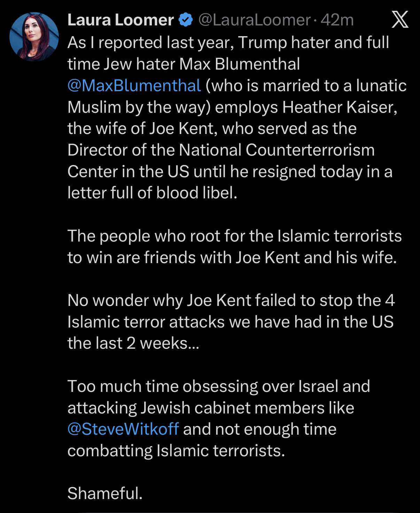420x513 pixels.
Task: Click the line starting "No wonder why Joe Kent"
Action: [231, 300]
